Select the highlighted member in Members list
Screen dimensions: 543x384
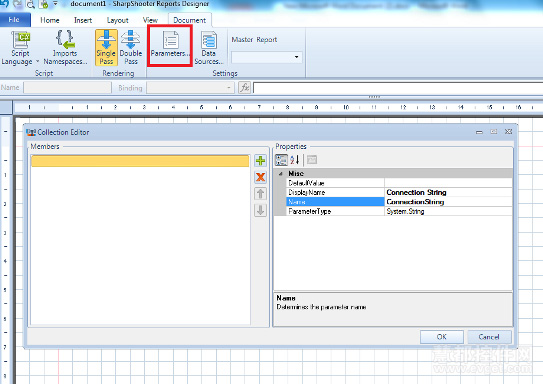pos(140,161)
